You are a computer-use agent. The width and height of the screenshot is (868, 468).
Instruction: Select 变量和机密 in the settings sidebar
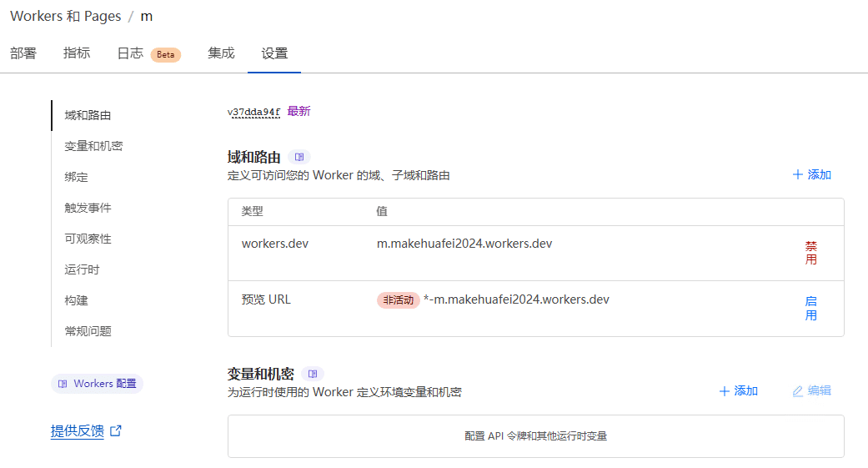pos(93,146)
